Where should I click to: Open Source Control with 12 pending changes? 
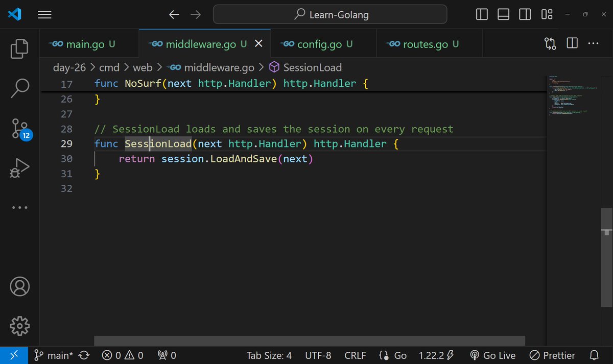(x=21, y=129)
